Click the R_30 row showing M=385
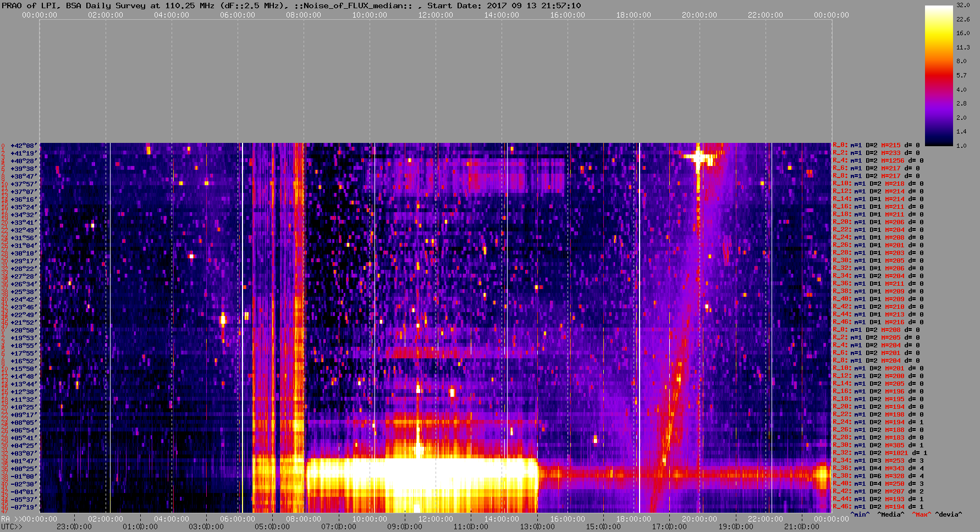This screenshot has width=980, height=532. pos(878,446)
